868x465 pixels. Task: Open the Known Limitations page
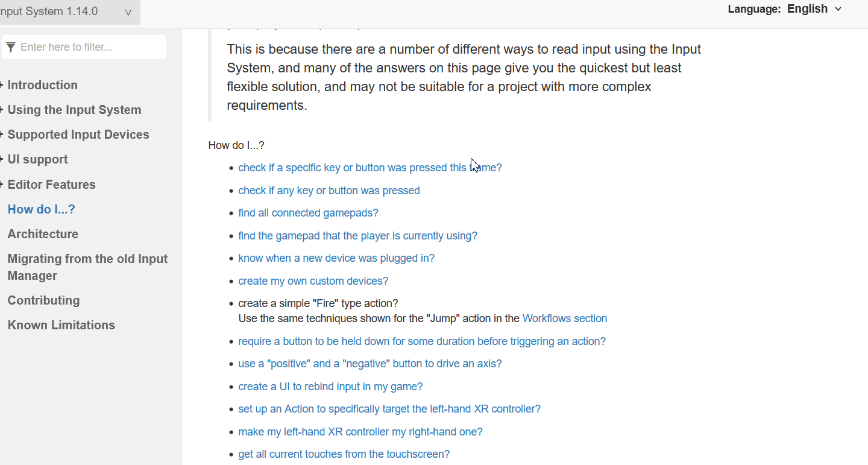(x=61, y=325)
